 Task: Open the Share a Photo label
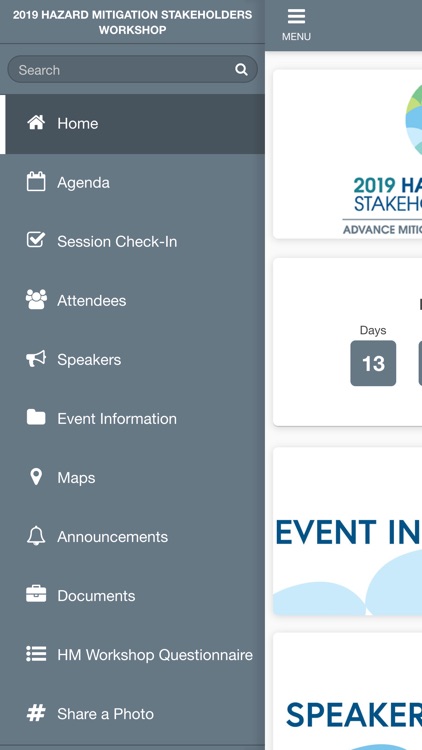105,714
